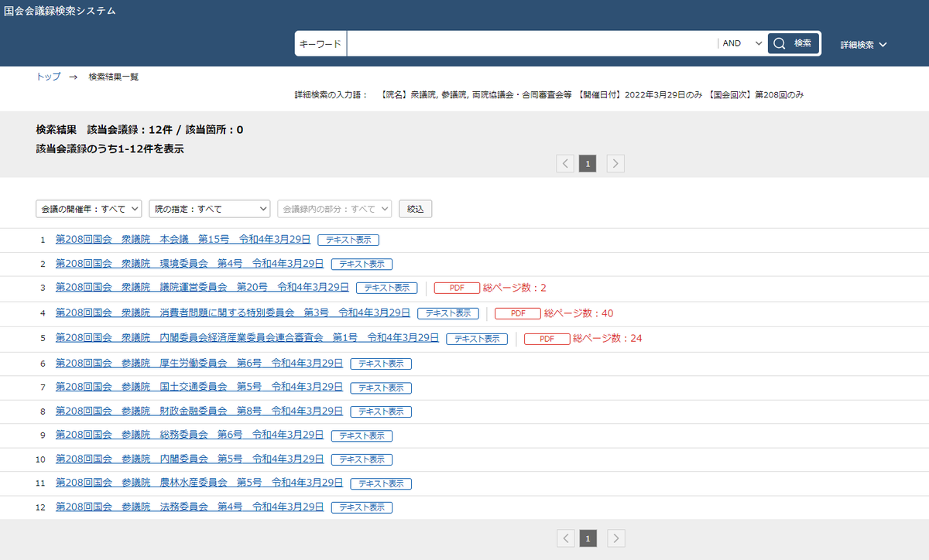Expand the 詳細検索 advanced search menu
This screenshot has height=560, width=929.
863,45
